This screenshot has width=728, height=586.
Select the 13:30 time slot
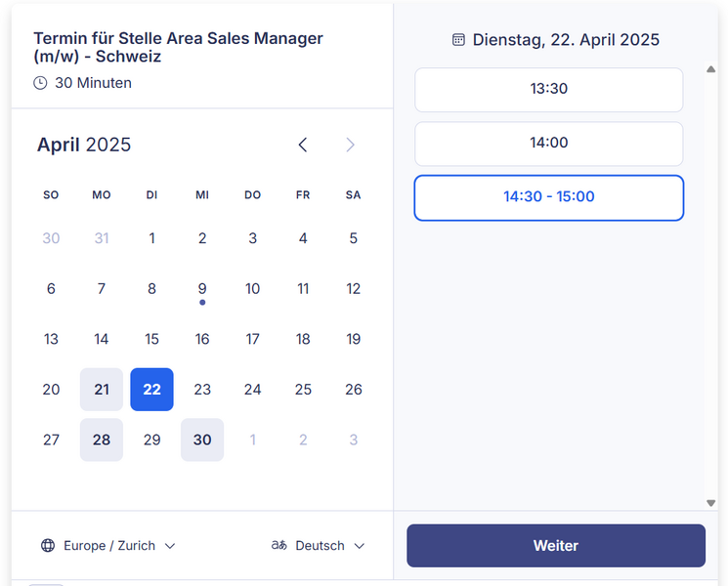click(x=548, y=89)
